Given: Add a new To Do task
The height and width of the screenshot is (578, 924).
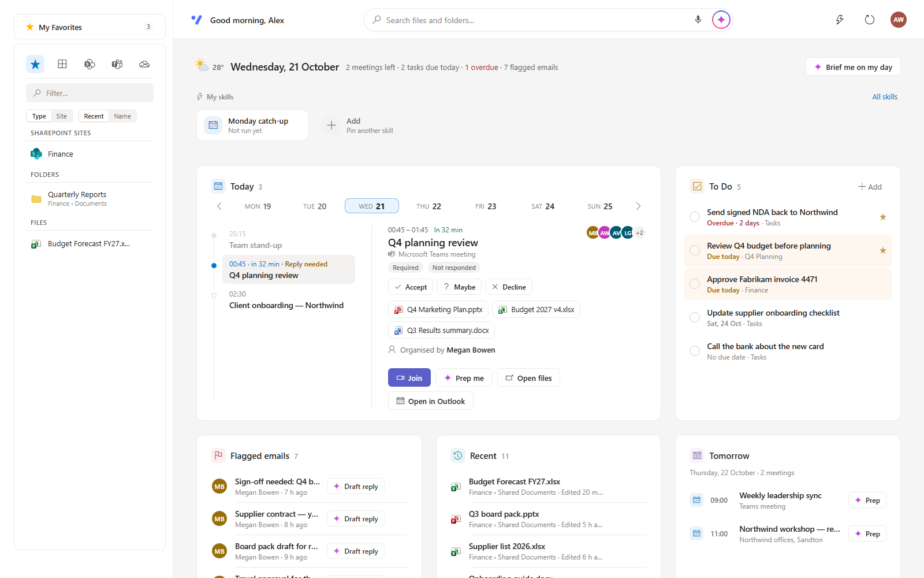Looking at the screenshot, I should click(x=870, y=187).
